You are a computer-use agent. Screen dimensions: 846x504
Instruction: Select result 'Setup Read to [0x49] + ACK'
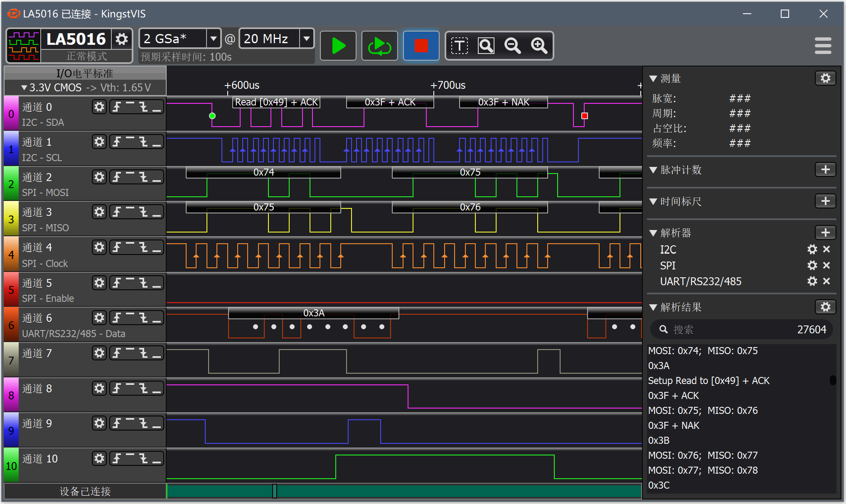pyautogui.click(x=709, y=381)
